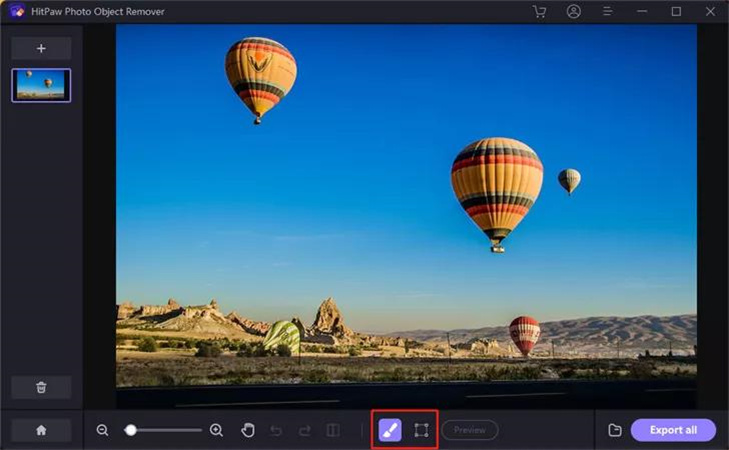Click the zoom in magnifier
Screen dimensions: 729x450
click(x=216, y=430)
